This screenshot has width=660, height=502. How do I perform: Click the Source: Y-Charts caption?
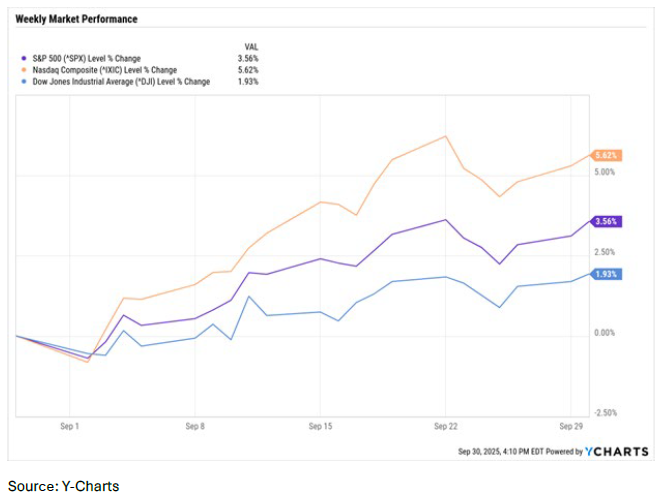(64, 486)
